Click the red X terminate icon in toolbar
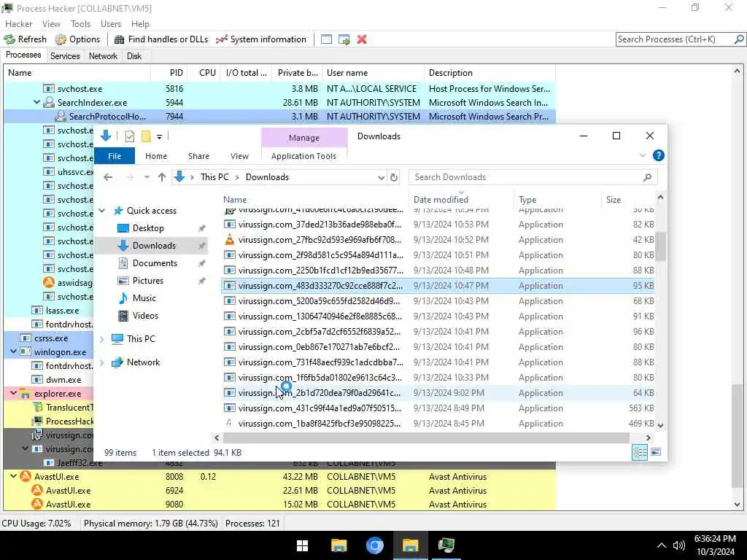This screenshot has height=560, width=747. click(362, 39)
